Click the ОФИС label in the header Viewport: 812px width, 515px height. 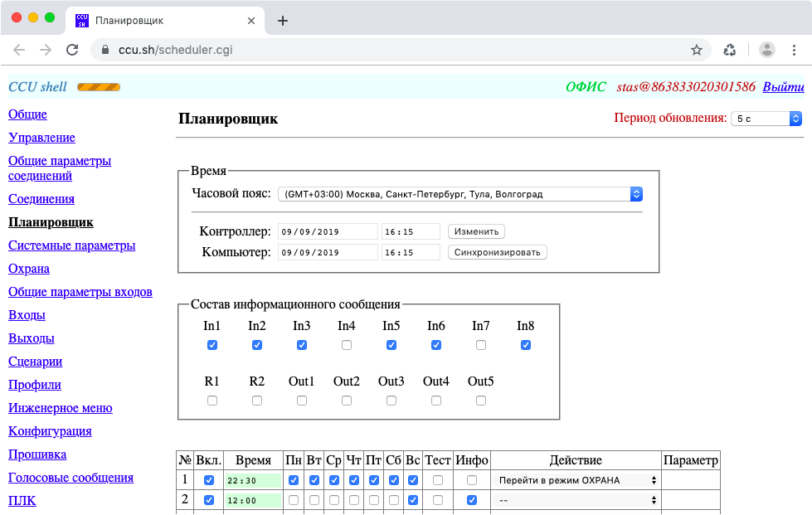(x=586, y=87)
